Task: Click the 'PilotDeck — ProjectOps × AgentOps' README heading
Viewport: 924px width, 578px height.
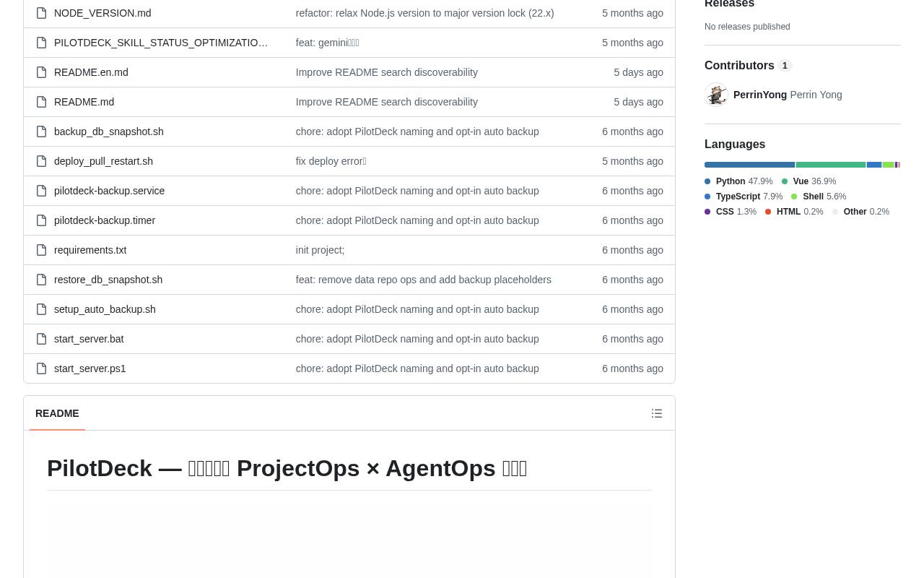Action: (x=287, y=468)
